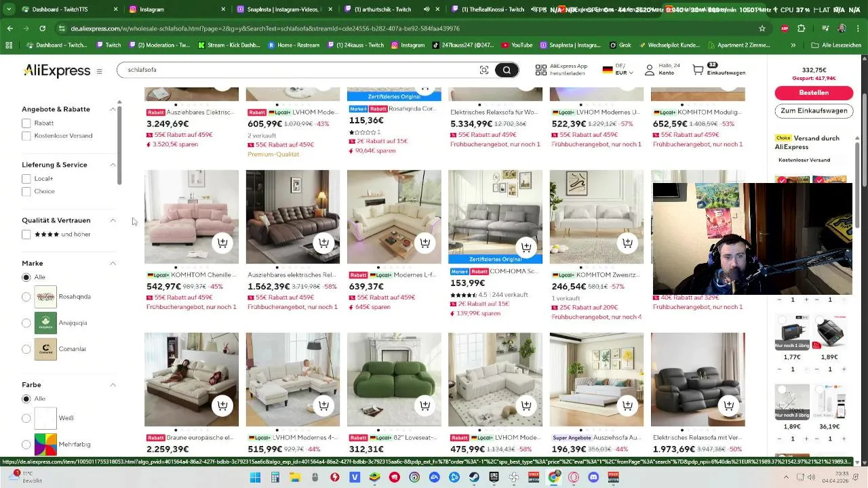
Task: Open the Einkaufswagen cart icon in header
Action: [698, 70]
